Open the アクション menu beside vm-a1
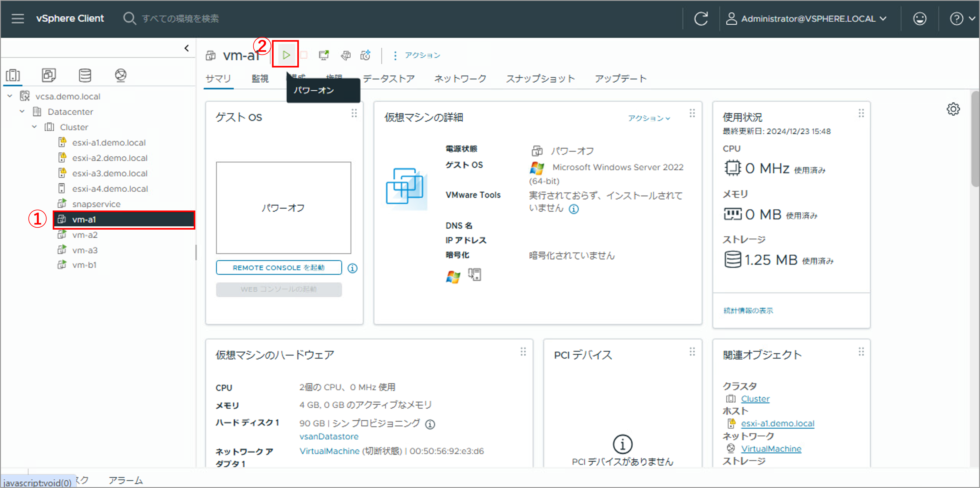This screenshot has width=980, height=488. click(417, 55)
